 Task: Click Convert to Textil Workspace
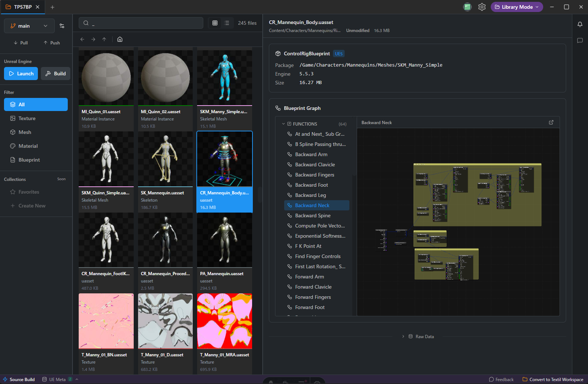553,380
